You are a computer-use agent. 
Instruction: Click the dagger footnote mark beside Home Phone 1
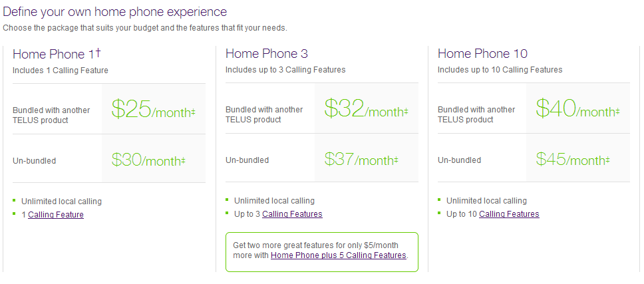(x=98, y=52)
